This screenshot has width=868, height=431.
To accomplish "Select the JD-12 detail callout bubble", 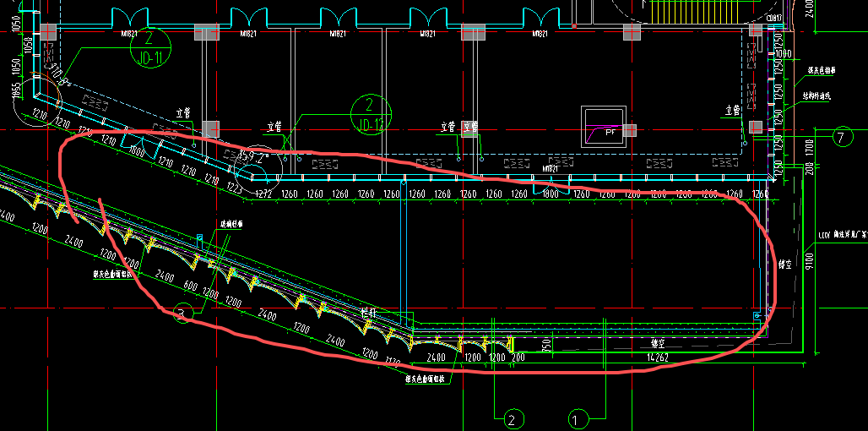I will [x=371, y=115].
